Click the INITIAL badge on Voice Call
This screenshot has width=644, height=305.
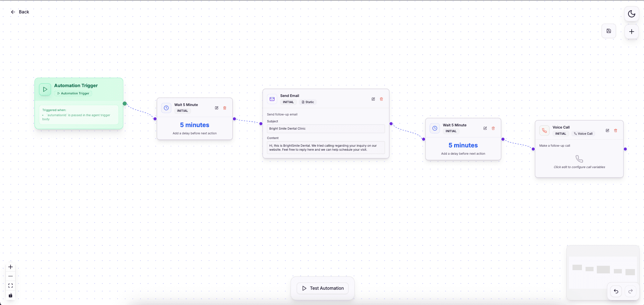pos(561,134)
